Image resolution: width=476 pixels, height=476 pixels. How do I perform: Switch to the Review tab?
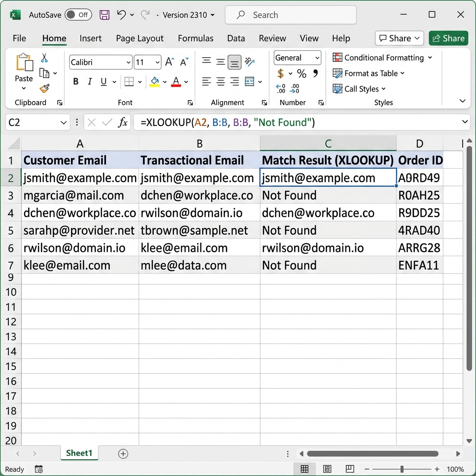point(272,38)
